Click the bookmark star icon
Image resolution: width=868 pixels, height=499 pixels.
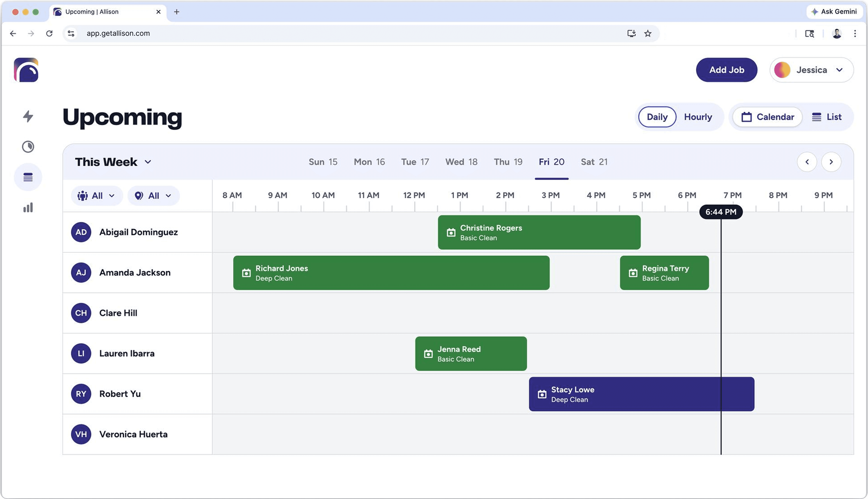(x=648, y=33)
